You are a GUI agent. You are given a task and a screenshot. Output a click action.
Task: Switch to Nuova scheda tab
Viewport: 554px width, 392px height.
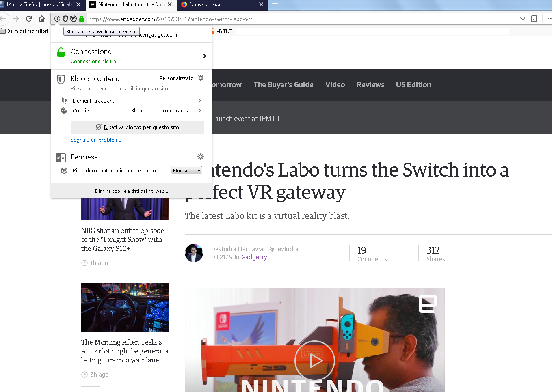(222, 4)
